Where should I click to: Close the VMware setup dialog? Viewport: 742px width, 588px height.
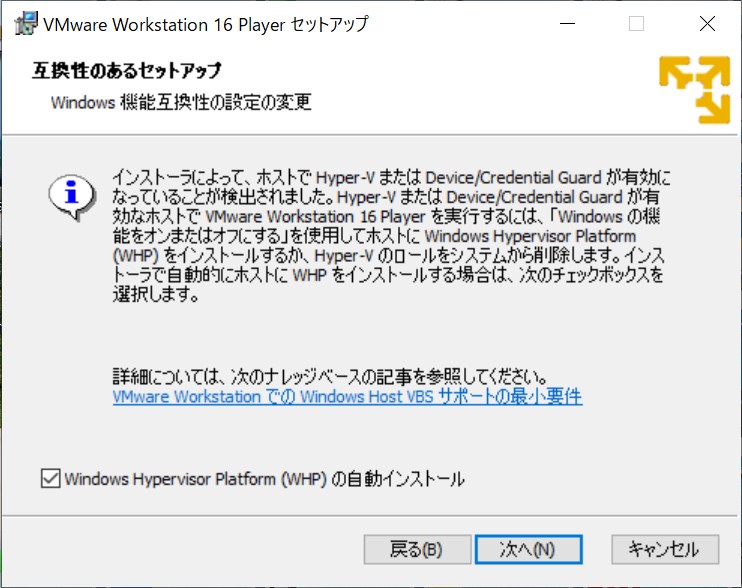[x=706, y=24]
